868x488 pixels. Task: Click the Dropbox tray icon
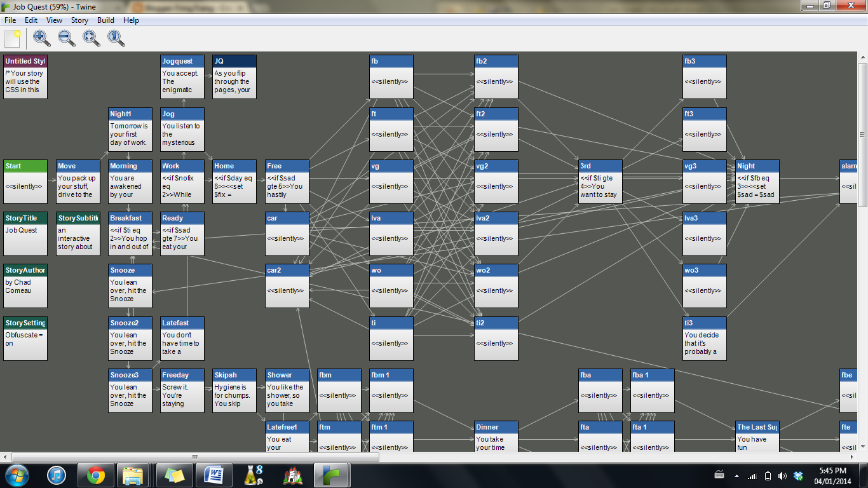coord(798,476)
